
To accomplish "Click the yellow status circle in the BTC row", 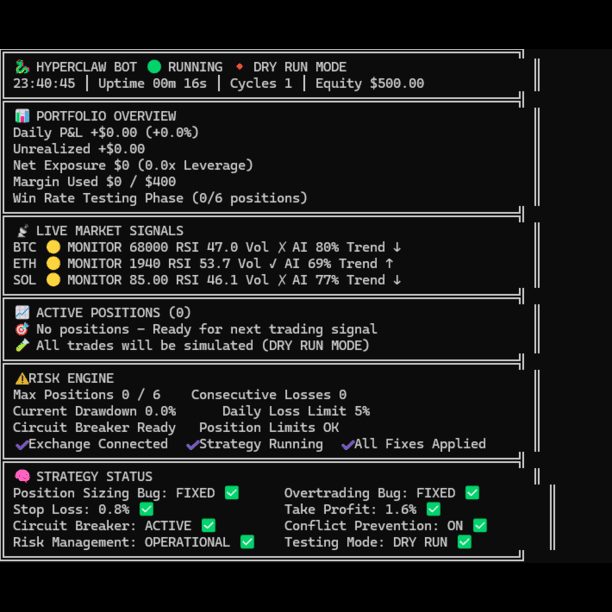I will [x=53, y=247].
